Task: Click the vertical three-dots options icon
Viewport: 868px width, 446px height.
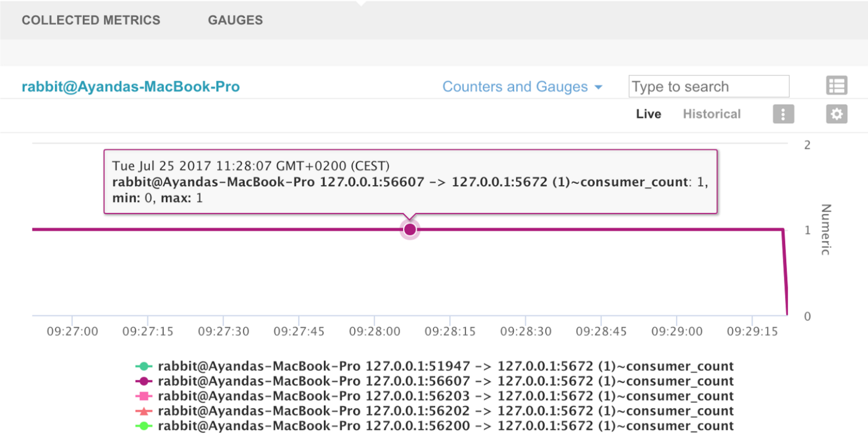Action: coord(783,114)
